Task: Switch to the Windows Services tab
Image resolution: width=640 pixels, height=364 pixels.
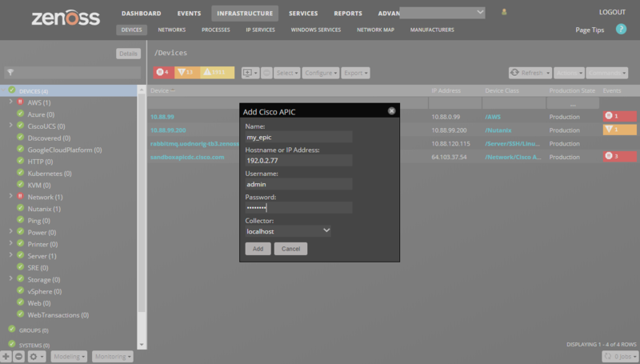Action: [x=316, y=30]
